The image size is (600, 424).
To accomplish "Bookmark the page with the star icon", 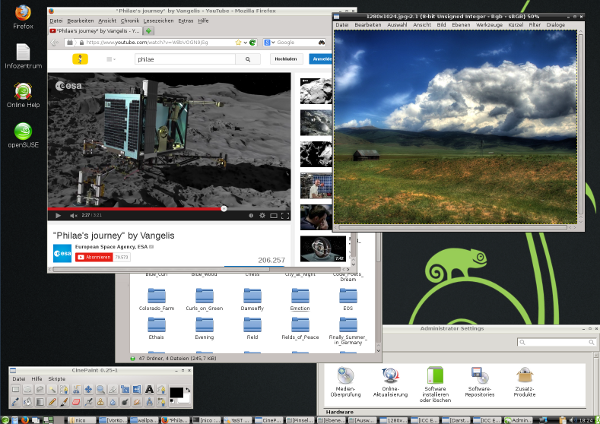I will (x=238, y=42).
